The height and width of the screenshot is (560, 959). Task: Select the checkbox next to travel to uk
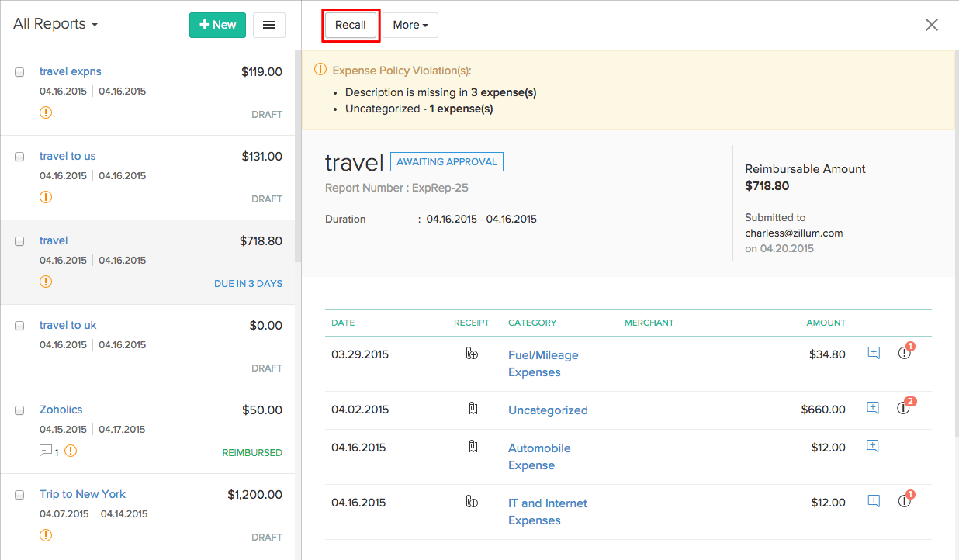pos(19,326)
